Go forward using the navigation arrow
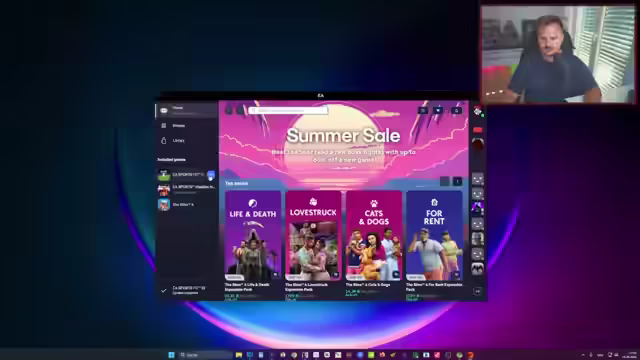Screen dimensions: 640x360 pyautogui.click(x=240, y=110)
